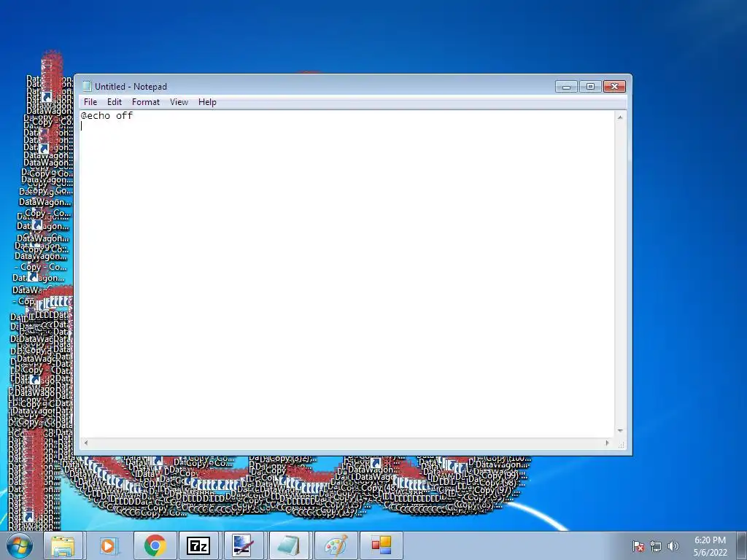Screen dimensions: 747x560
Task: Open the Edit menu in Notepad
Action: (114, 102)
